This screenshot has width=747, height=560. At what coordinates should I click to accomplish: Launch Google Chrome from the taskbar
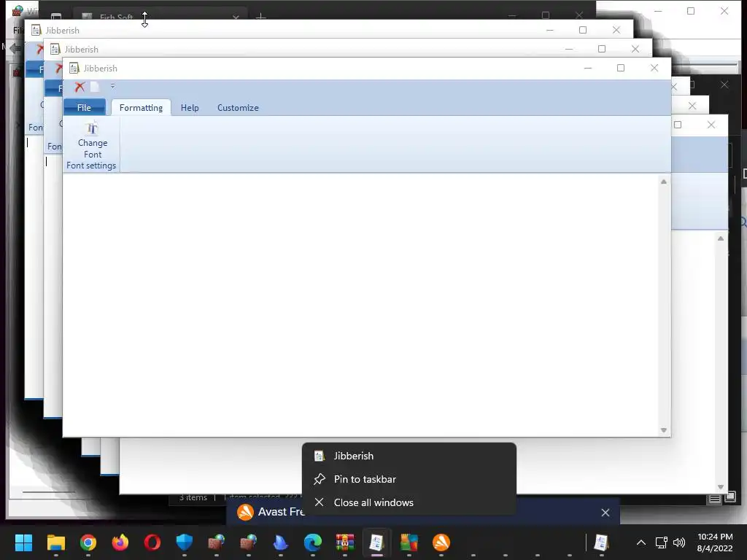88,542
